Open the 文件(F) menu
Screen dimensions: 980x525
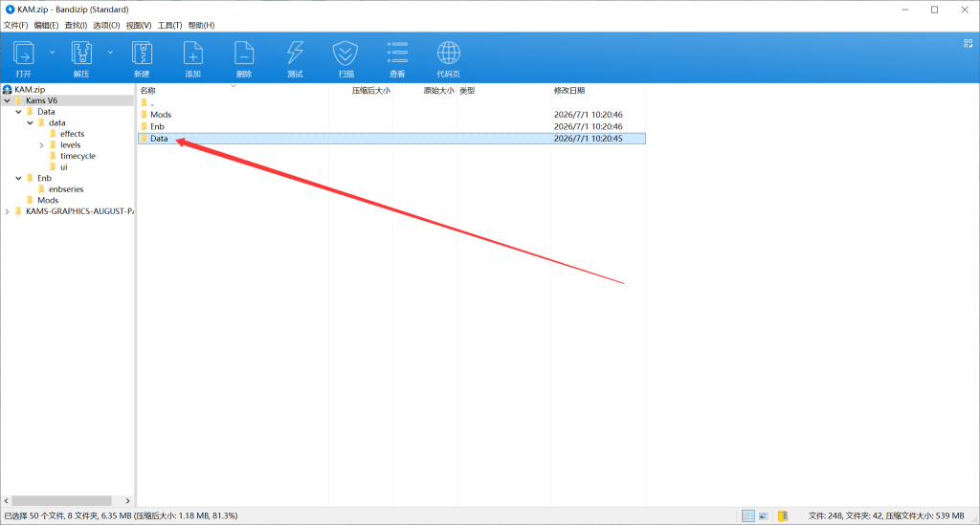click(x=15, y=25)
